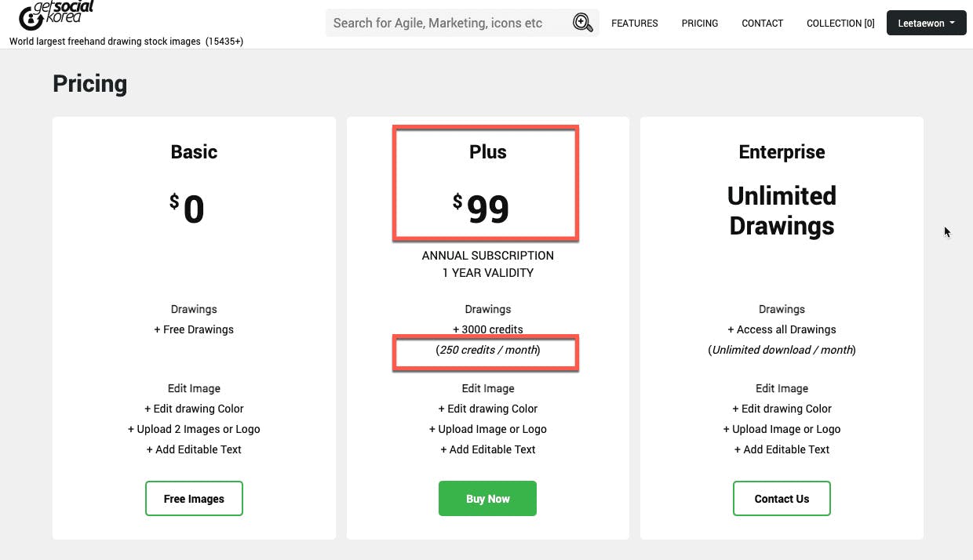Click the Pricing page heading
This screenshot has width=973, height=560.
[89, 84]
